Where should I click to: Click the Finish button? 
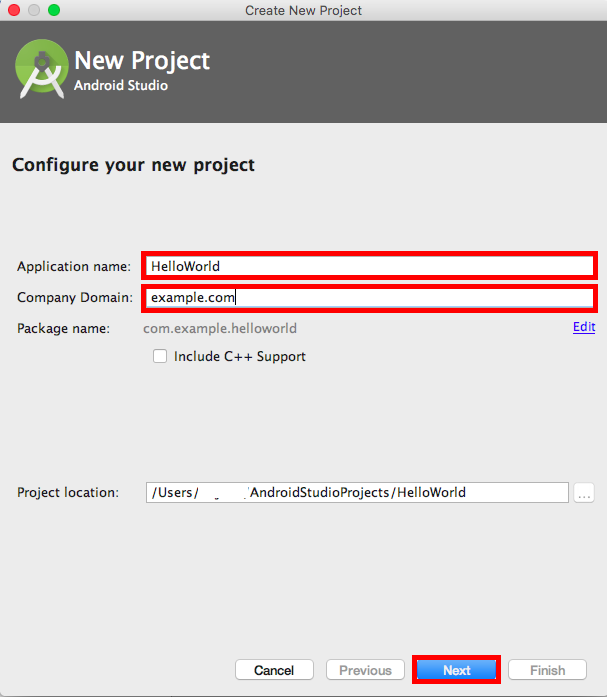click(547, 670)
